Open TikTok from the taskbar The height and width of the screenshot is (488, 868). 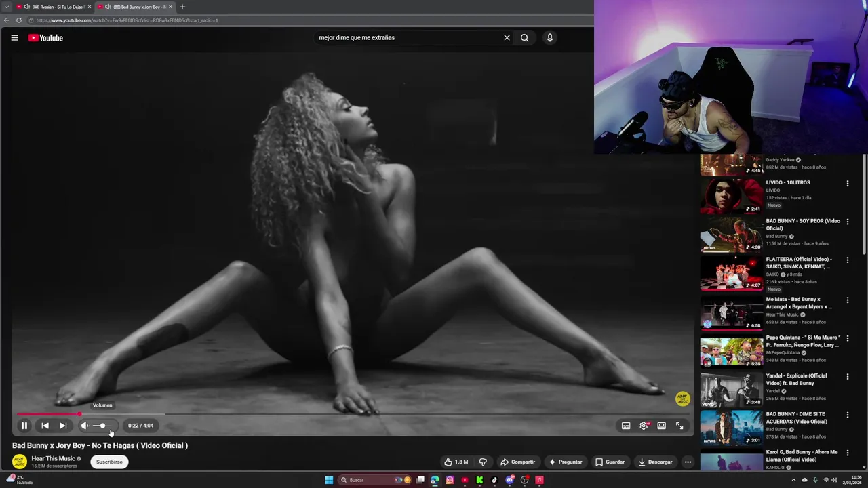tap(494, 480)
